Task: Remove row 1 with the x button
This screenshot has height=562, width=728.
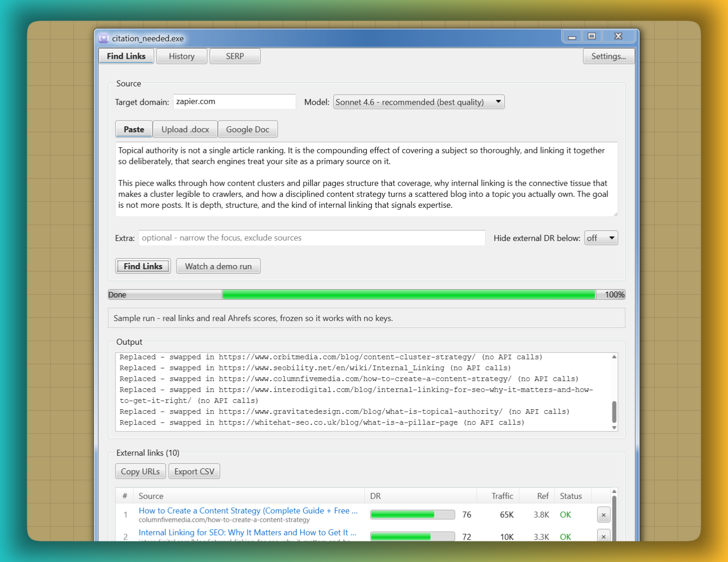Action: pyautogui.click(x=603, y=515)
